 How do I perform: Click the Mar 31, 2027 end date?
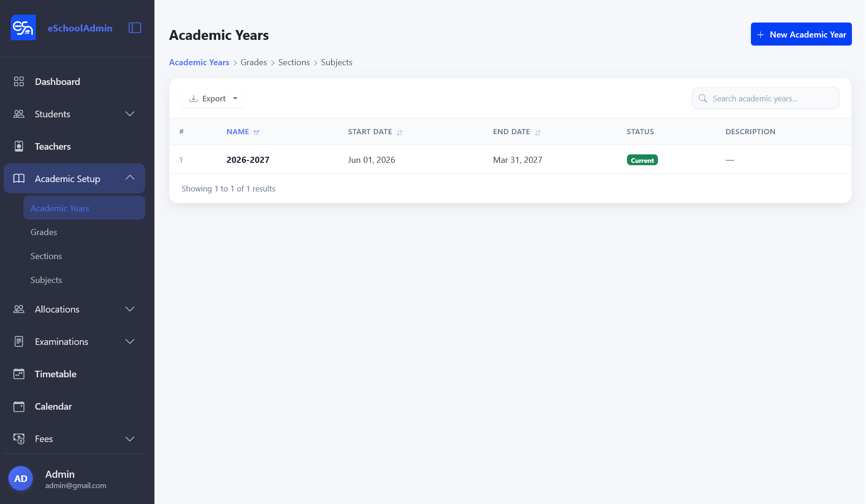tap(518, 160)
